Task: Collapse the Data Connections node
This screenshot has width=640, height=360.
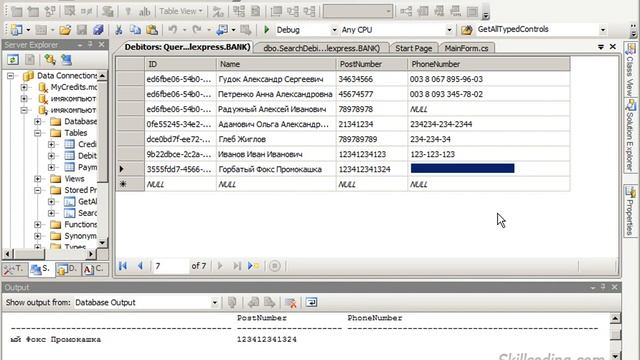Action: (x=11, y=76)
